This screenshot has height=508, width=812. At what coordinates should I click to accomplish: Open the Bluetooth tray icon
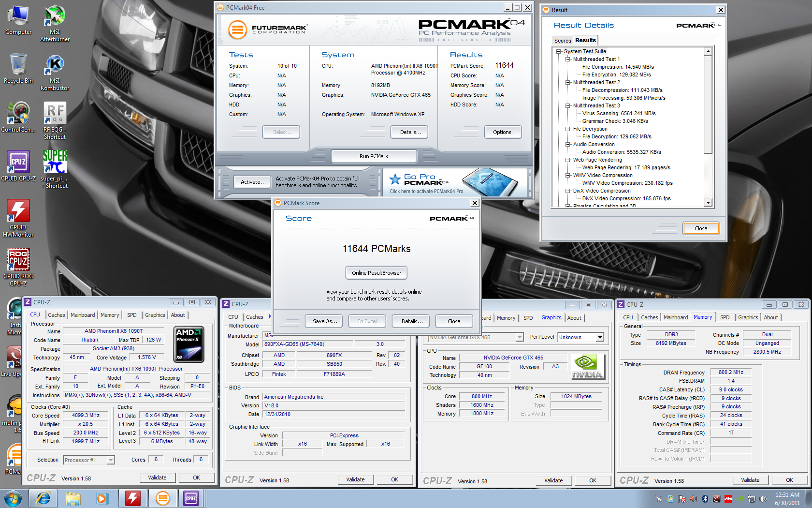tap(705, 499)
